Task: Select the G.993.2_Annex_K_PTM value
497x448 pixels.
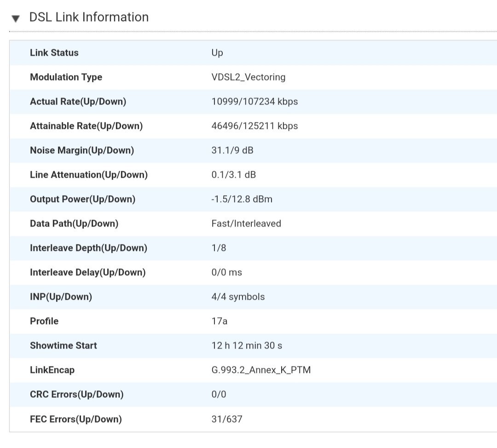Action: click(261, 370)
